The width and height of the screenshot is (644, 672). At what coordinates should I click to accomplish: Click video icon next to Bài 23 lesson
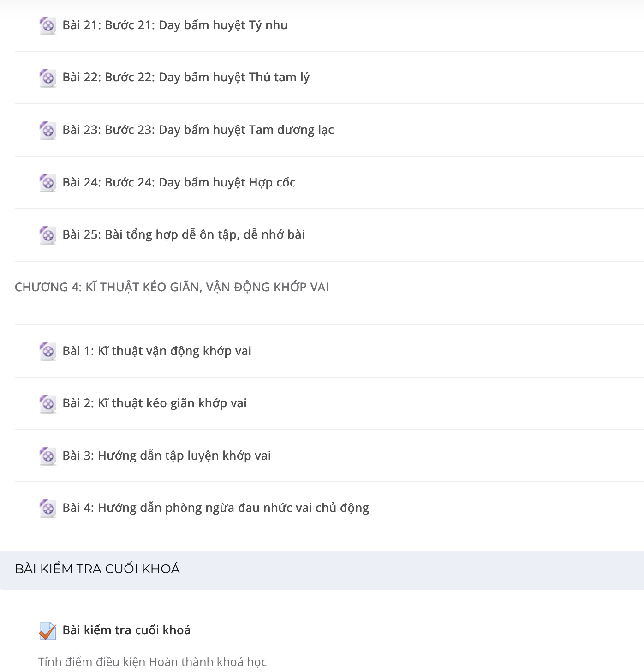tap(48, 130)
